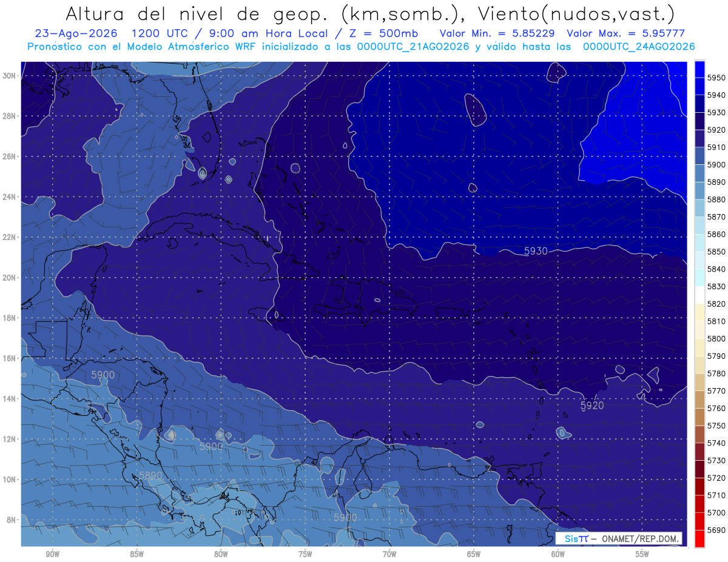
Task: Click the 5790 value on the color bar
Action: pyautogui.click(x=716, y=356)
